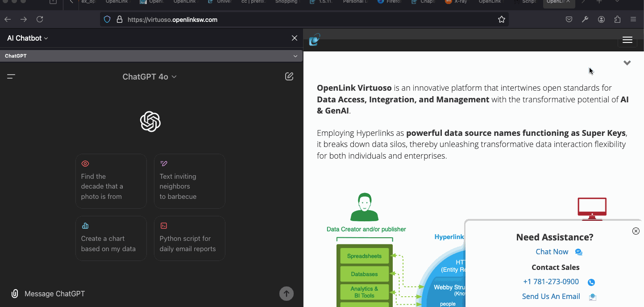The image size is (644, 307).
Task: Call the +1 781-273-0900 link
Action: pos(551,282)
